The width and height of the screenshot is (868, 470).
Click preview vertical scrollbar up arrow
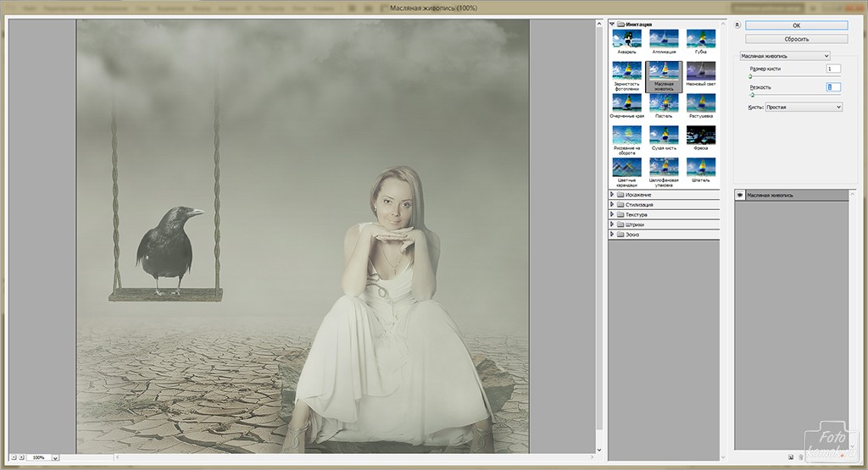pos(599,24)
